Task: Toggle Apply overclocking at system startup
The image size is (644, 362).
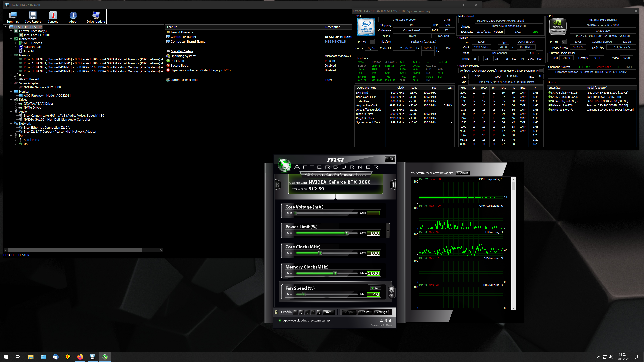Action: point(305,320)
